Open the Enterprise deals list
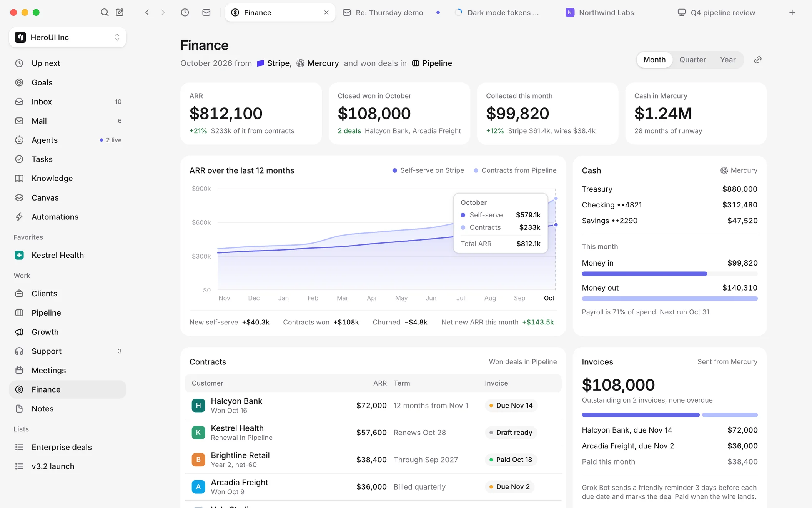Viewport: 812px width, 508px height. click(68, 447)
